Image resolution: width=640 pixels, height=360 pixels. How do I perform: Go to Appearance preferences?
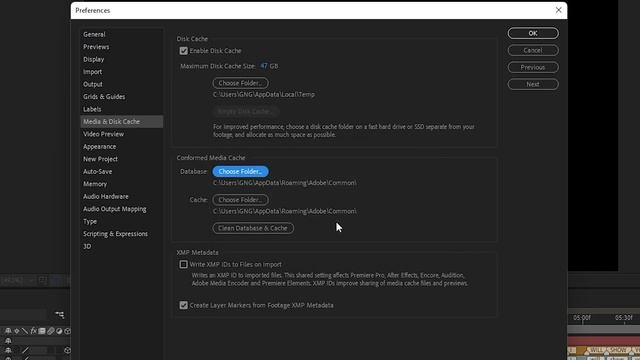tap(100, 147)
